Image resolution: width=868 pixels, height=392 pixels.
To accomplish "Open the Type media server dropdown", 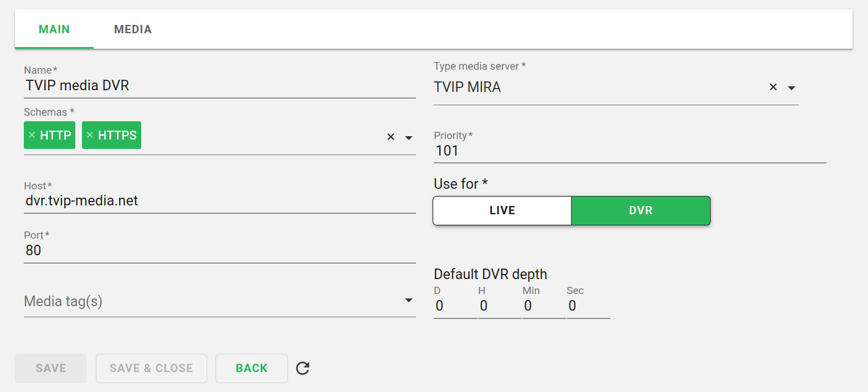I will (792, 88).
